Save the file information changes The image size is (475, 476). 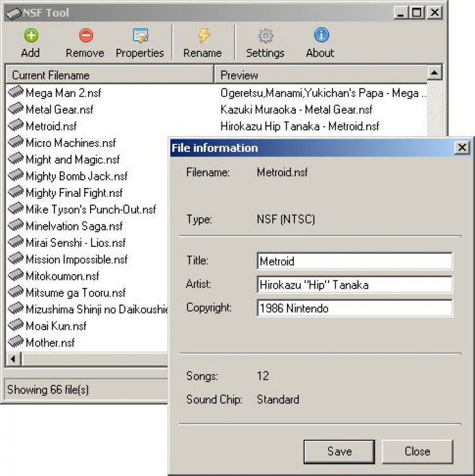[339, 451]
